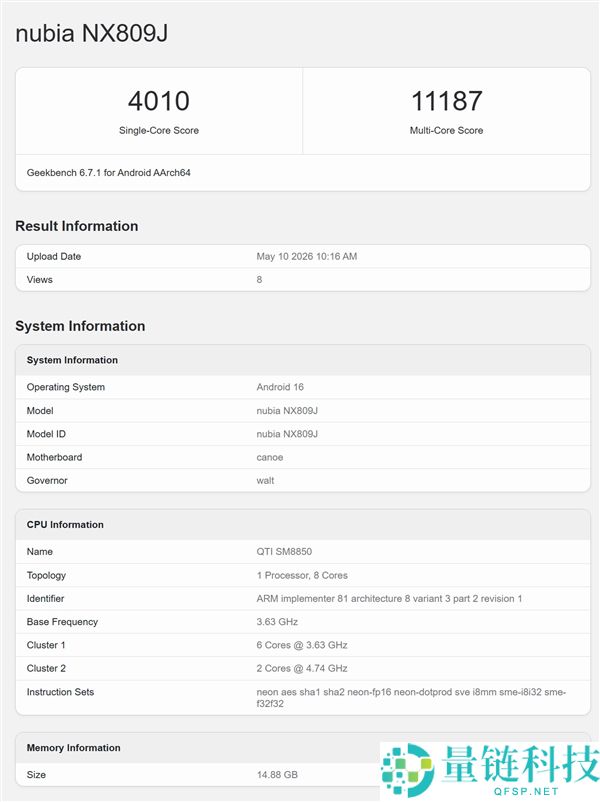
Task: Click the CPU Information table header
Action: [x=65, y=525]
